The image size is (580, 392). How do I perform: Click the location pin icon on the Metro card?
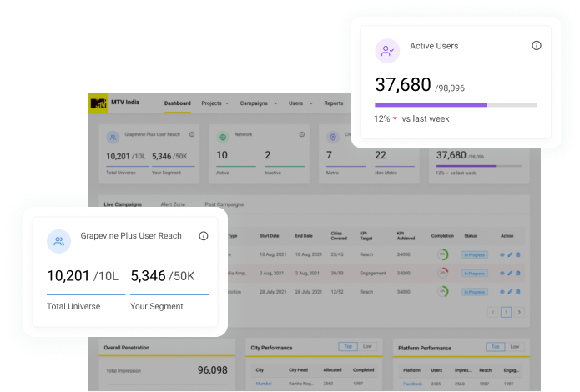[x=333, y=137]
